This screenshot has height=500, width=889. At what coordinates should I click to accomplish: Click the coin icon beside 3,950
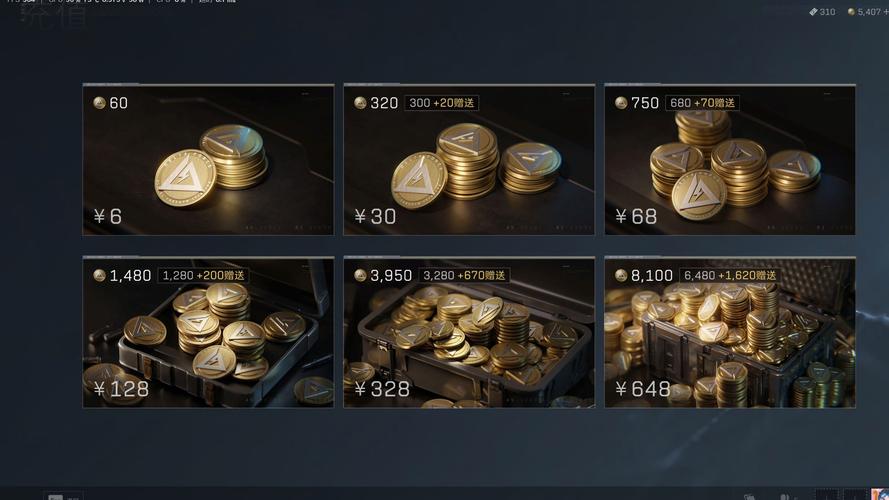(360, 276)
